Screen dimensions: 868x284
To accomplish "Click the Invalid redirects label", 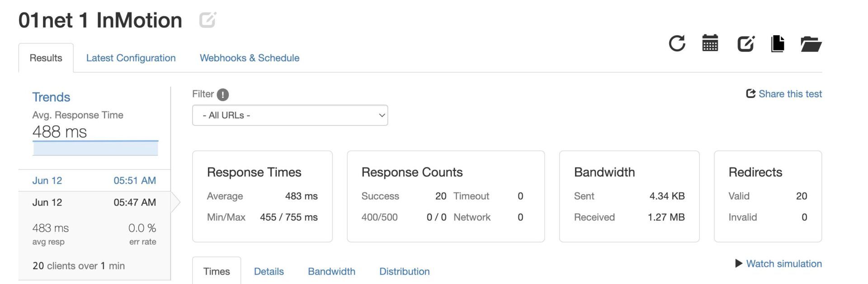I will [742, 217].
